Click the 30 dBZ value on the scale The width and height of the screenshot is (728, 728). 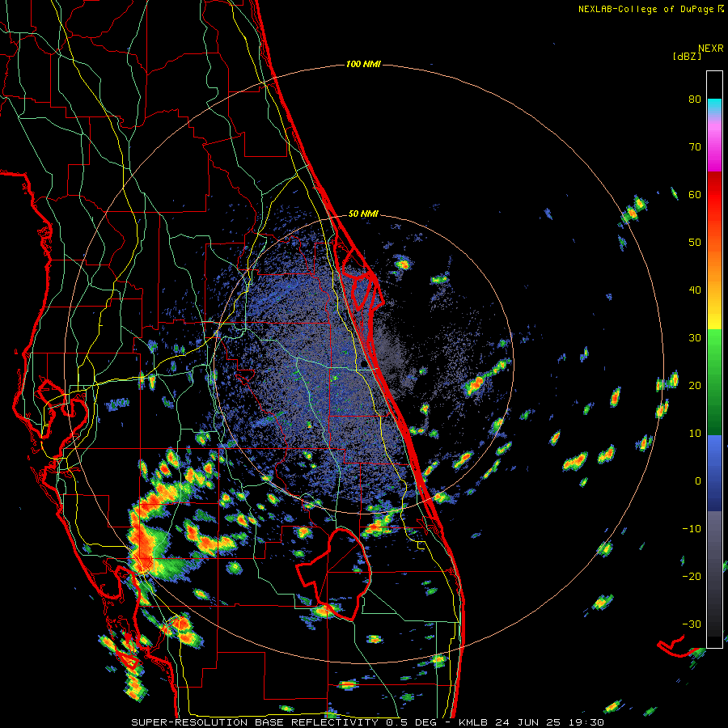click(x=695, y=338)
